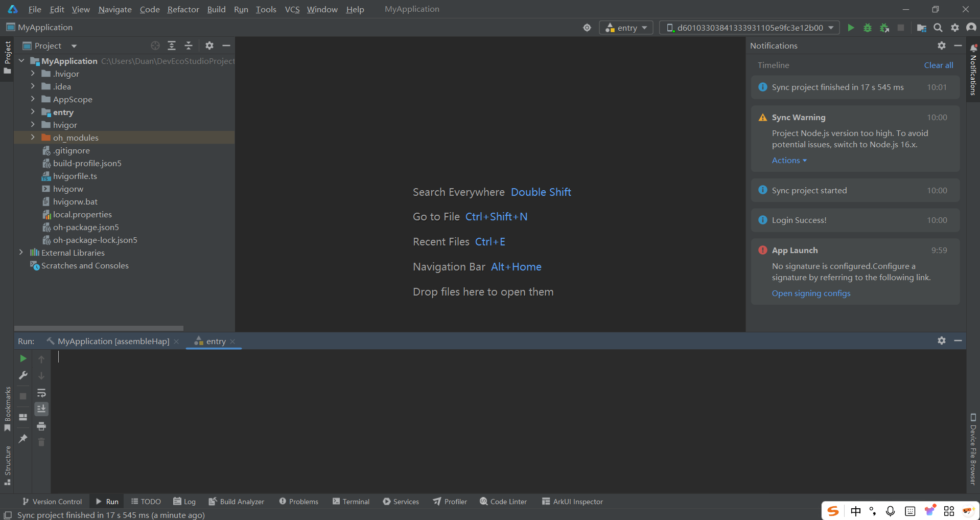Click Expand All icon in Project panel
The width and height of the screenshot is (980, 520).
pyautogui.click(x=172, y=46)
